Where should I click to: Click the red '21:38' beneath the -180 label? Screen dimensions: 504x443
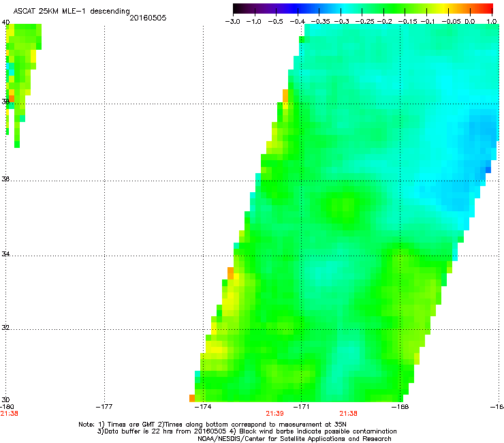pos(10,414)
